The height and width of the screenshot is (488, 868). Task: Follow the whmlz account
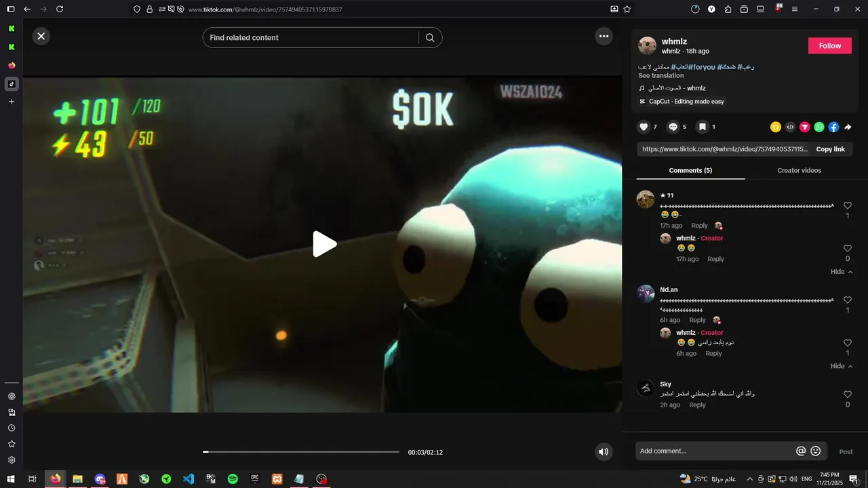pos(829,45)
